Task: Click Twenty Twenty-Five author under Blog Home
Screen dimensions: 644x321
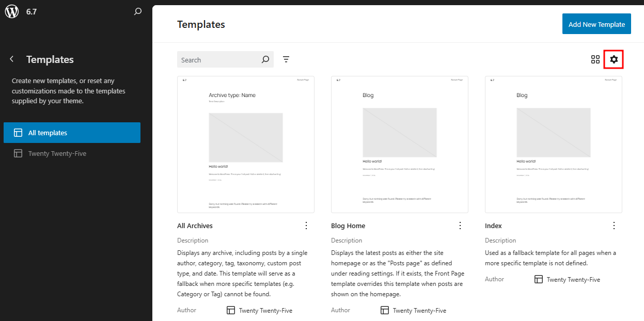Action: click(x=419, y=310)
